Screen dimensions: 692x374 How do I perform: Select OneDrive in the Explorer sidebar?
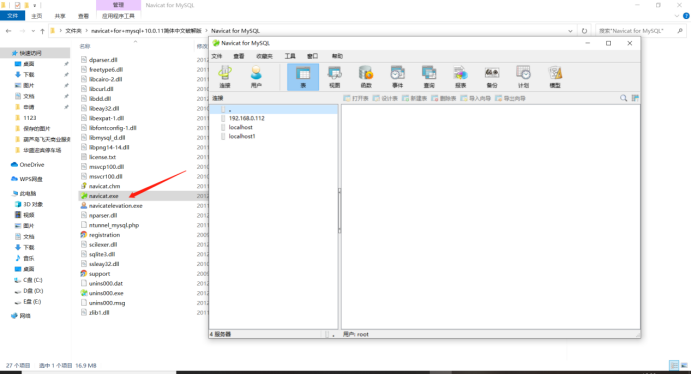click(32, 165)
